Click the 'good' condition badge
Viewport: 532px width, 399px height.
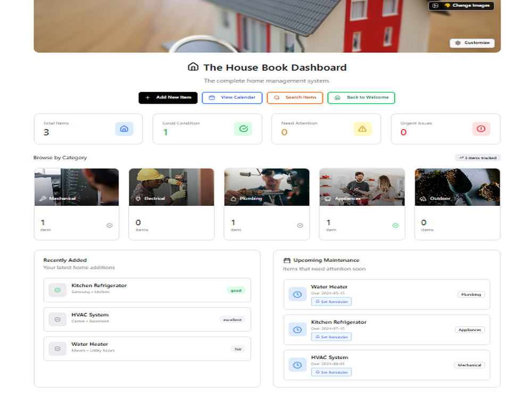pyautogui.click(x=236, y=290)
